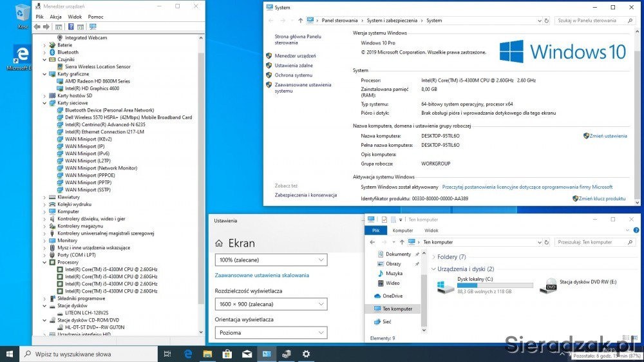Select Dysk lokalny (C:) drive icon
The height and width of the screenshot is (362, 644).
pyautogui.click(x=446, y=286)
